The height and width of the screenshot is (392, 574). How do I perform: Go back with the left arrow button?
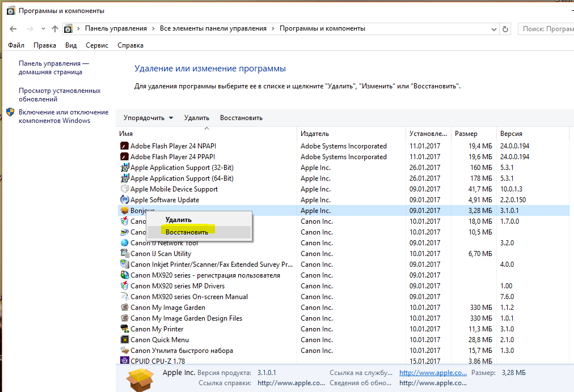(13, 28)
